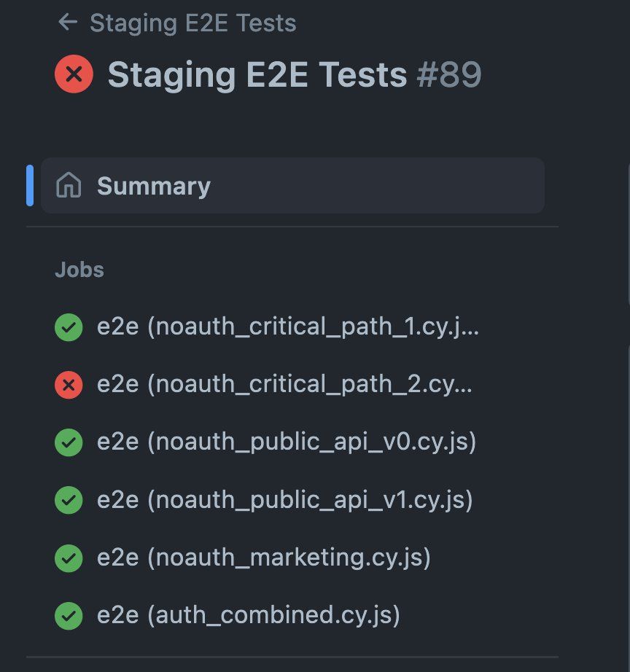Screen dimensions: 630x672
Task: Click red X icon for noauth_critical_path_2 job
Action: (69, 385)
